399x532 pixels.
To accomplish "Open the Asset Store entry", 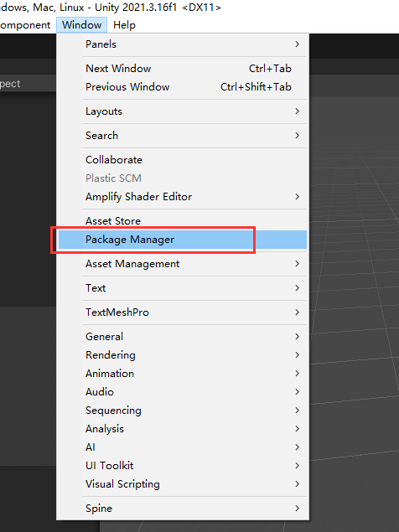I will (x=183, y=221).
